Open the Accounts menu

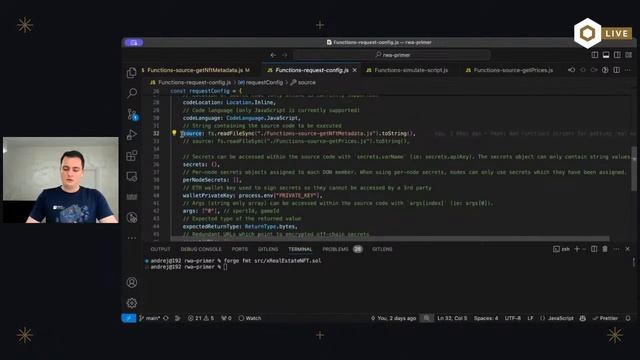[x=131, y=282]
